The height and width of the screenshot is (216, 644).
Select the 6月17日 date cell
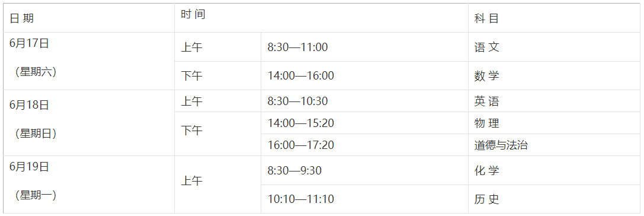89,61
